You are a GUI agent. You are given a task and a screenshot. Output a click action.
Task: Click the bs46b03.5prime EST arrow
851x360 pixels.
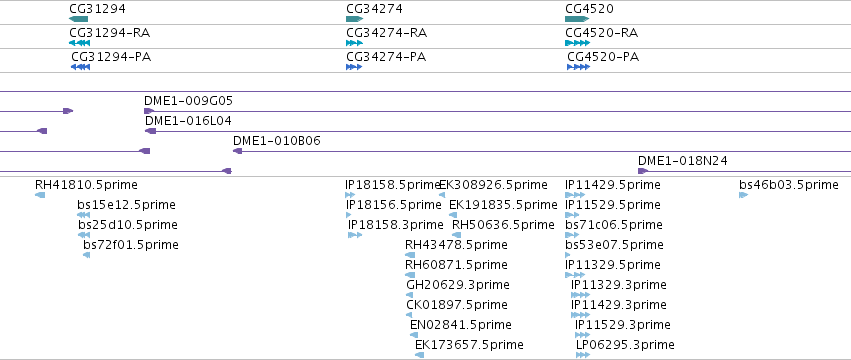tap(744, 195)
